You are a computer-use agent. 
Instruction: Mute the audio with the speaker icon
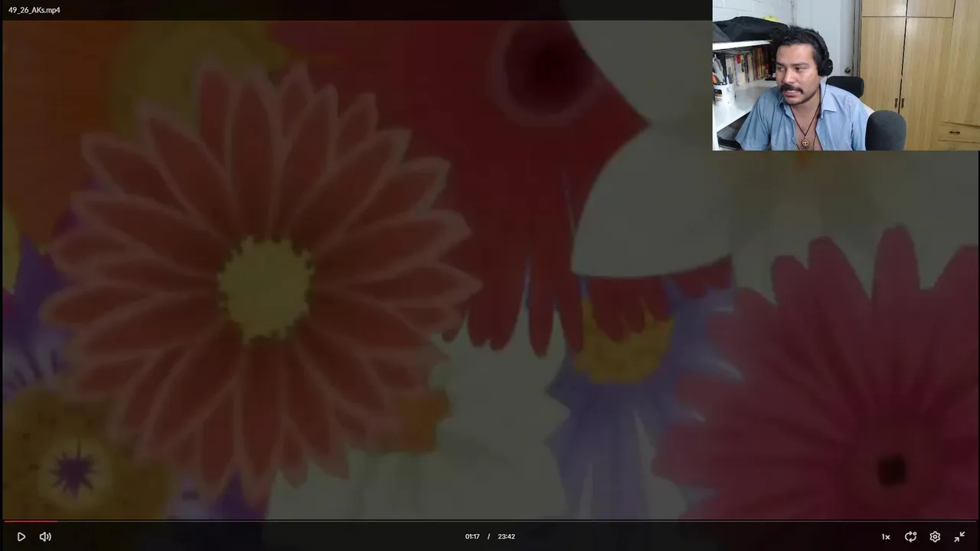tap(45, 536)
